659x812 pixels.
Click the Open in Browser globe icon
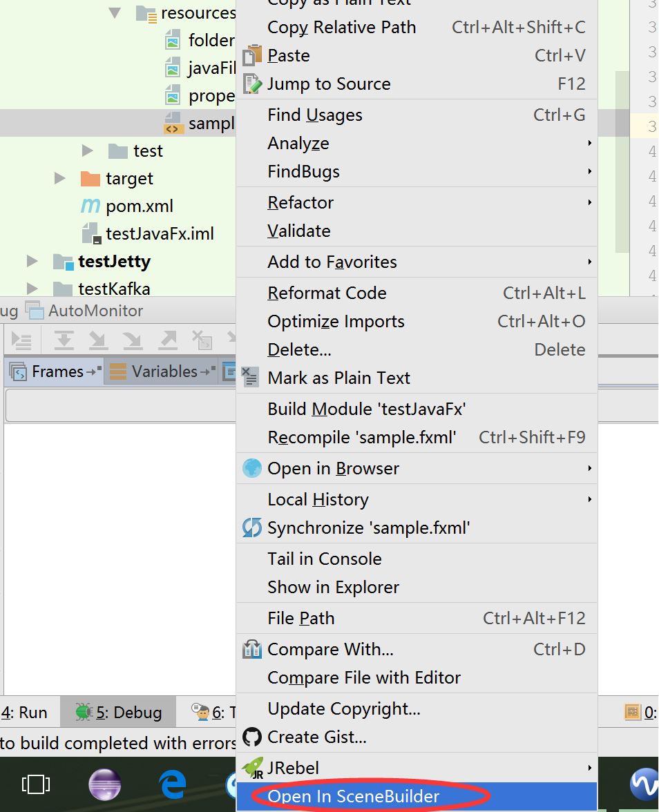point(252,469)
